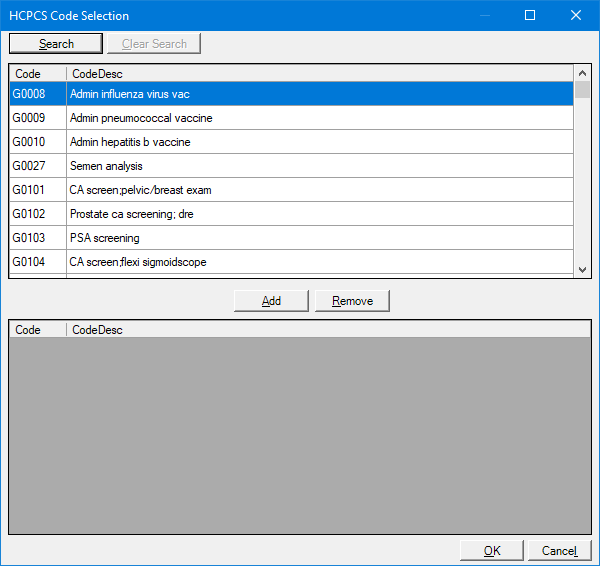Select G0010 Admin hepatitis b vaccine row
Image resolution: width=600 pixels, height=566 pixels.
[291, 142]
